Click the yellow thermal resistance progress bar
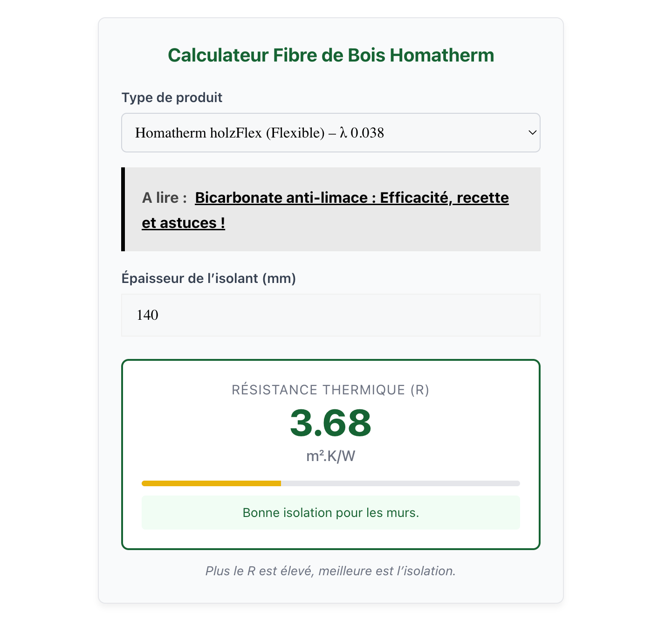 click(210, 483)
